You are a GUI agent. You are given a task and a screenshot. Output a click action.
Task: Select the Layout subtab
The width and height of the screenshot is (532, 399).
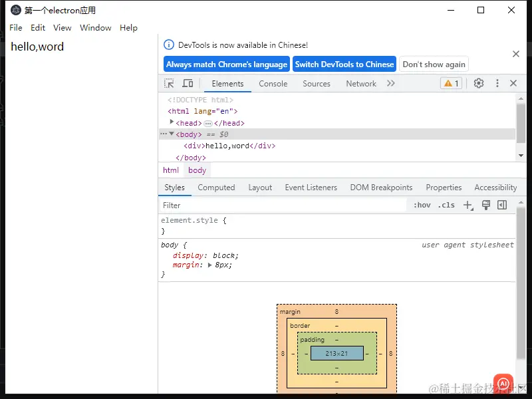click(x=260, y=188)
